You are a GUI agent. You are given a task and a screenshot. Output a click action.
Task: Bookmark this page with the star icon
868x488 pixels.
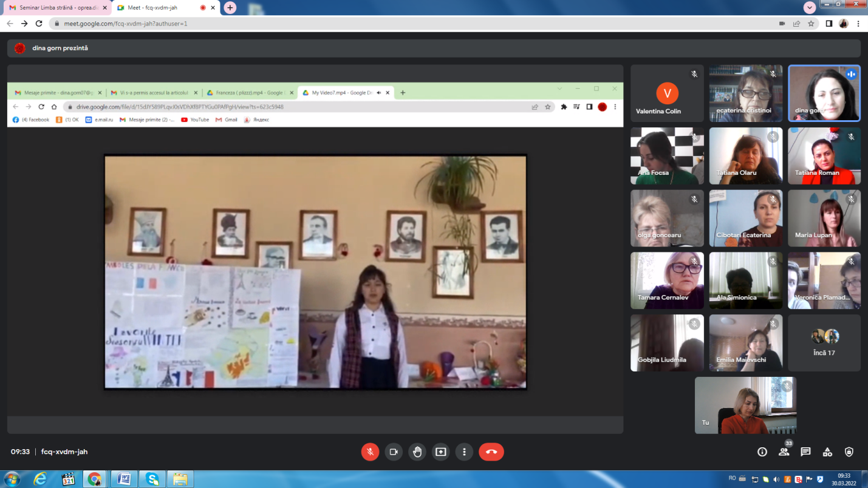(x=811, y=24)
